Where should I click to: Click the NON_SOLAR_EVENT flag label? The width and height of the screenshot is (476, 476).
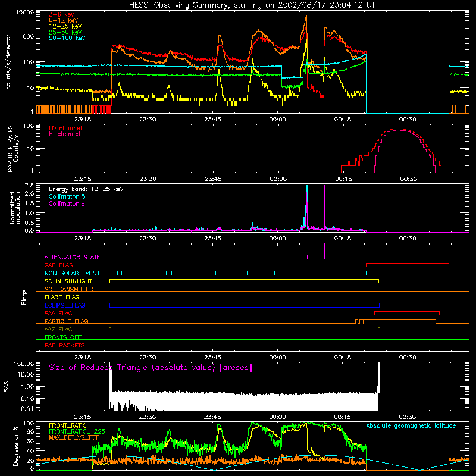(x=72, y=273)
